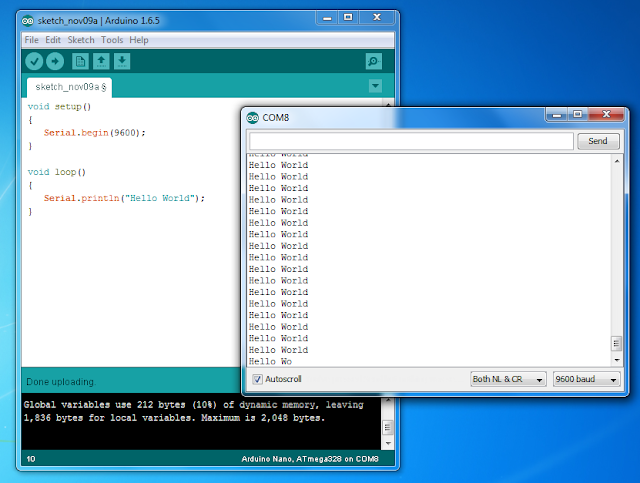Screen dimensions: 640x483
Task: Close the Arduino sketch window
Action: pos(377,18)
